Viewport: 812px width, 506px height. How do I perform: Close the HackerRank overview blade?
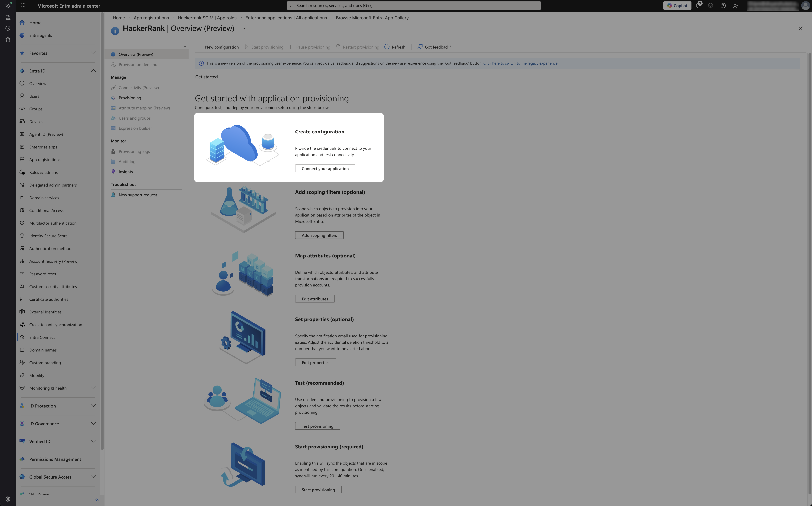coord(801,28)
